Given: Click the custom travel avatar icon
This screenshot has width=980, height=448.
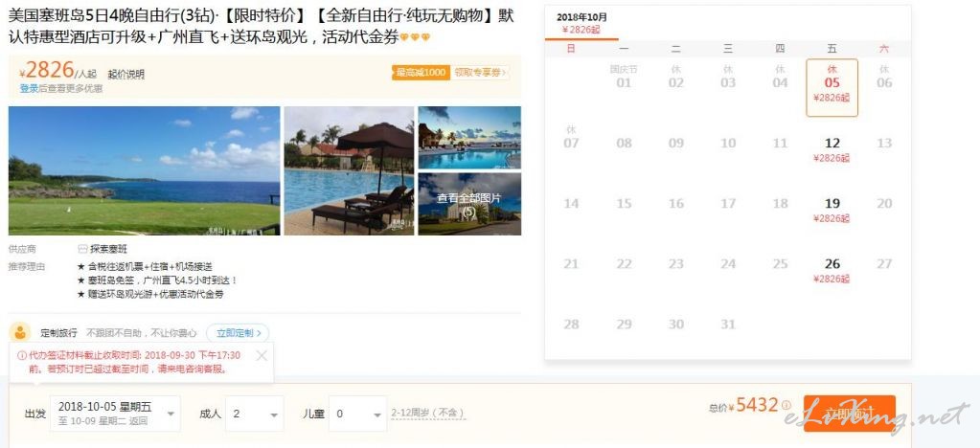Looking at the screenshot, I should click(21, 332).
